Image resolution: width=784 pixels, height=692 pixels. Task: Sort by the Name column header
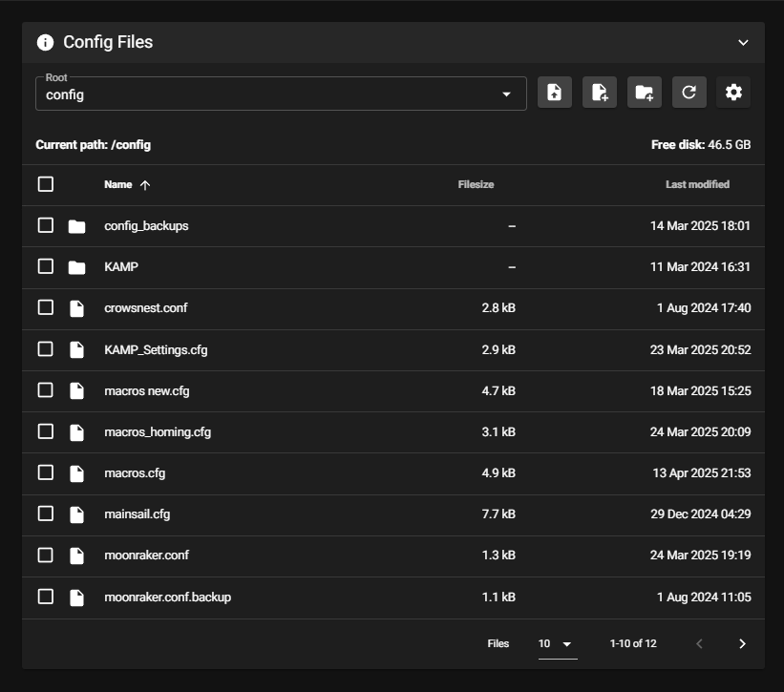click(118, 185)
